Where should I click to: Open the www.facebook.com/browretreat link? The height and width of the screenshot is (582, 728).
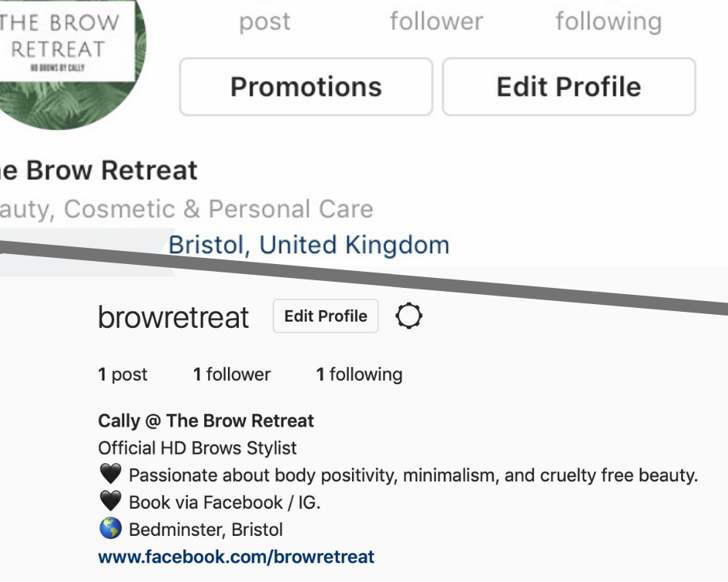tap(237, 557)
